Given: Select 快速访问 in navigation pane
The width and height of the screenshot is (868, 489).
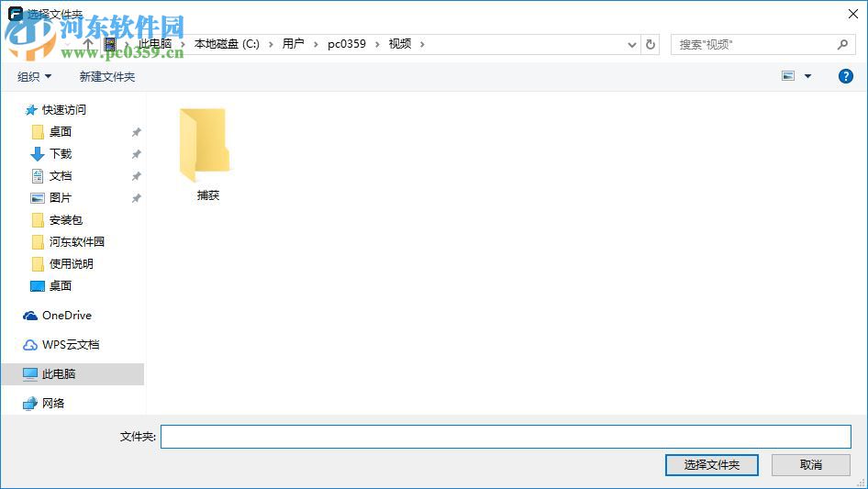Looking at the screenshot, I should pos(64,110).
